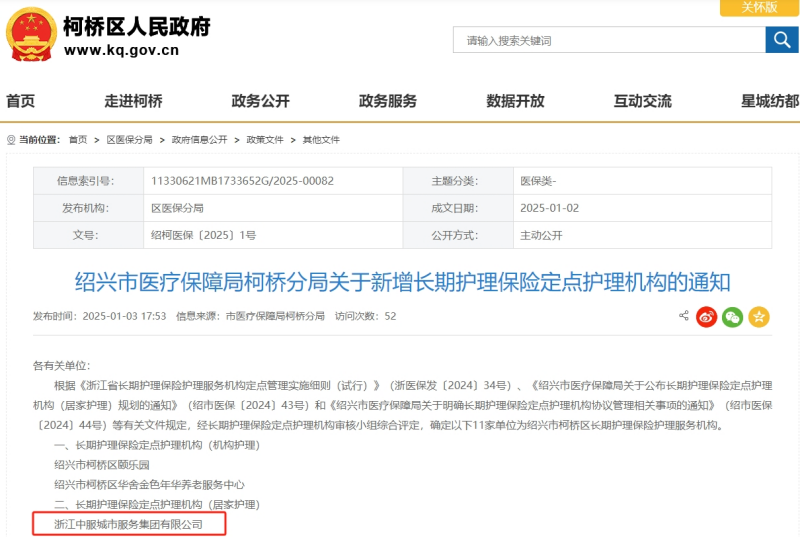This screenshot has height=537, width=800.
Task: Open the 走进柯桥 menu
Action: (x=133, y=101)
